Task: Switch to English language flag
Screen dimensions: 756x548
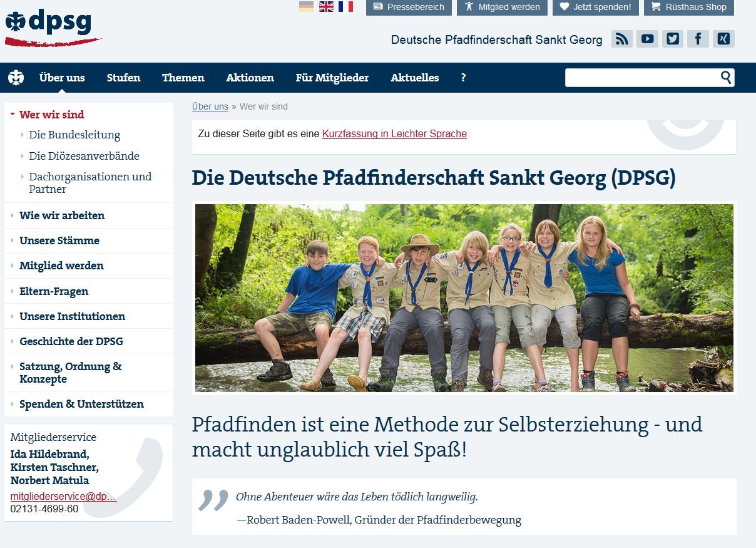Action: click(x=326, y=7)
